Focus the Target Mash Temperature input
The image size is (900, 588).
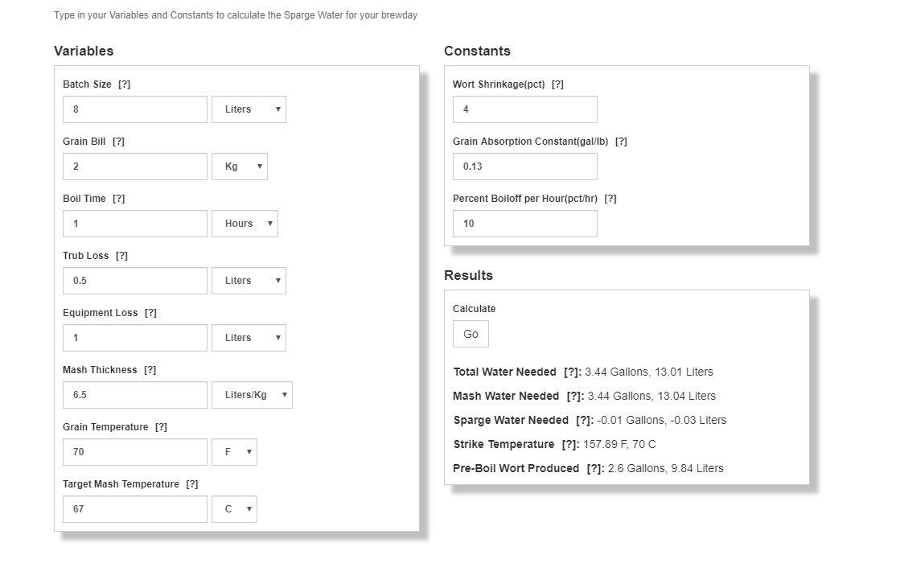click(135, 509)
